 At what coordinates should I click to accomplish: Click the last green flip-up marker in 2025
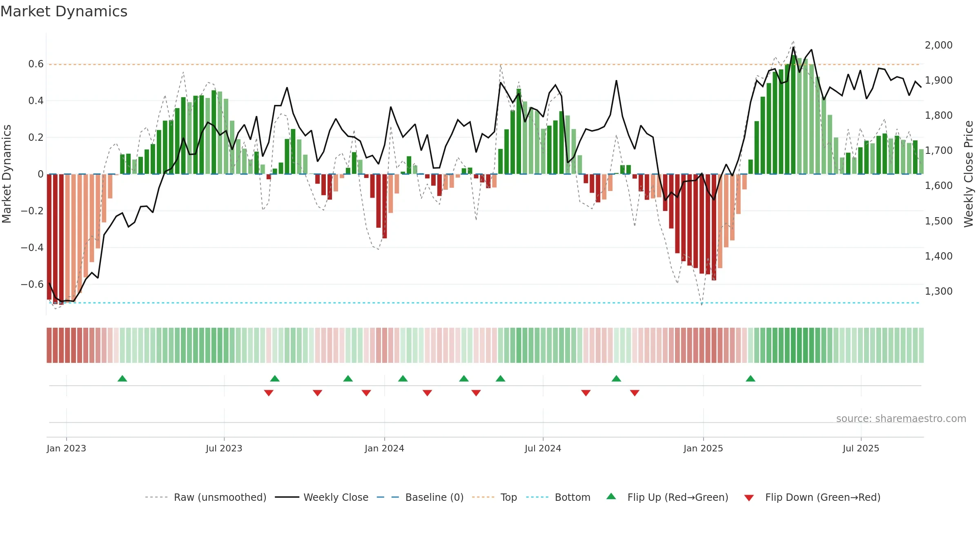click(751, 378)
